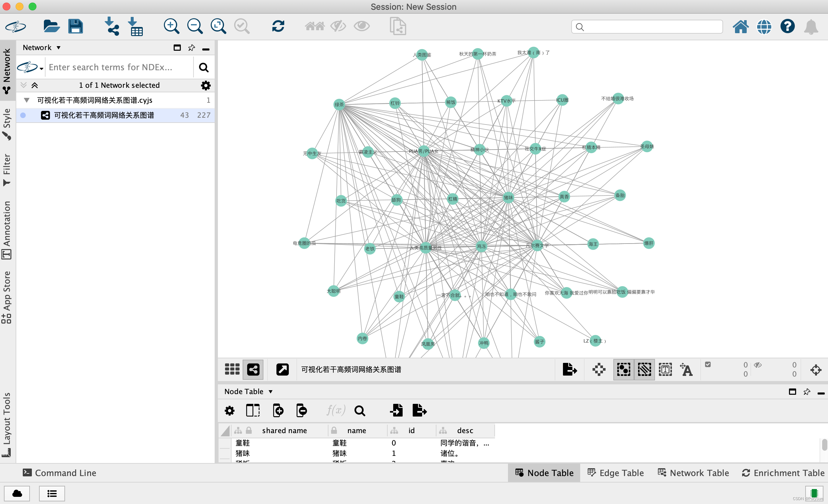The height and width of the screenshot is (504, 828).
Task: Toggle edge selection mode button
Action: (644, 370)
